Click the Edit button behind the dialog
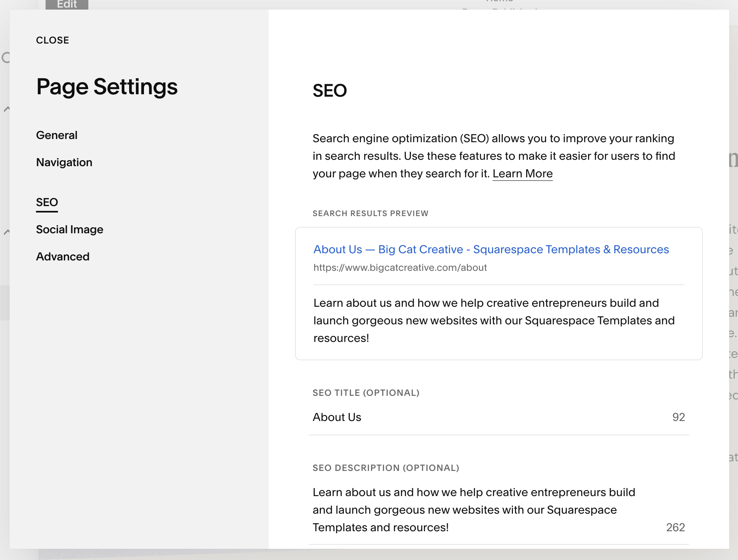 coord(67,4)
